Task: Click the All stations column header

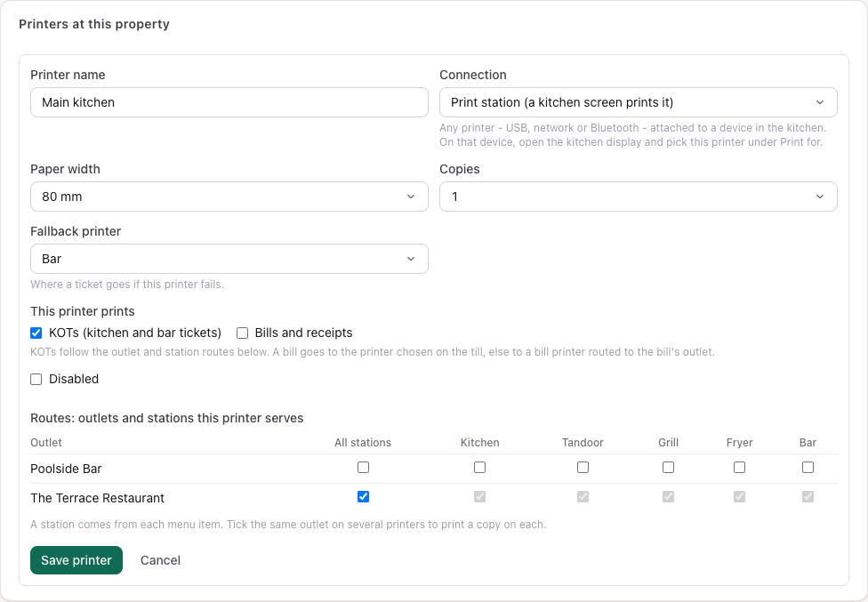Action: (x=363, y=443)
